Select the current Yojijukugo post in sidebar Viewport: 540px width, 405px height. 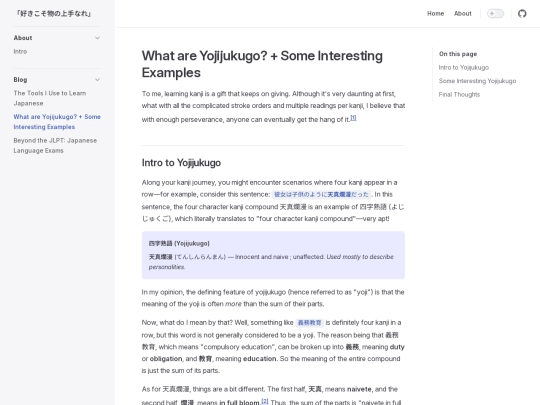(57, 122)
